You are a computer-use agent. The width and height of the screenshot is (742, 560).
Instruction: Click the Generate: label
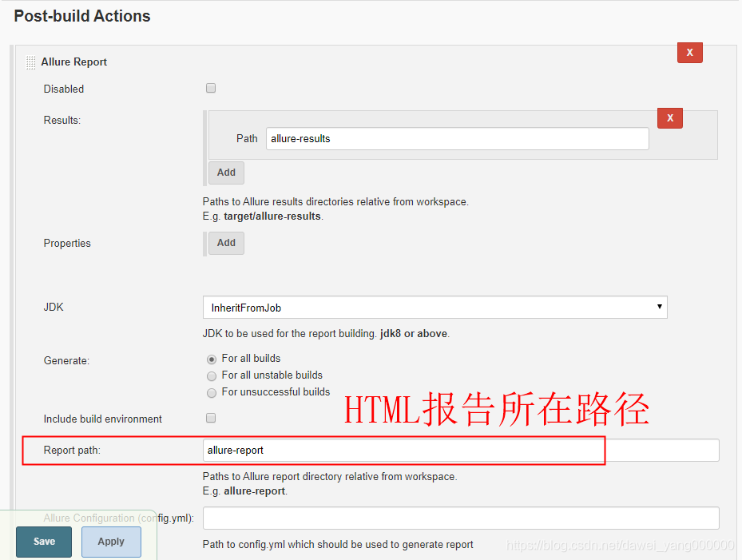point(66,361)
